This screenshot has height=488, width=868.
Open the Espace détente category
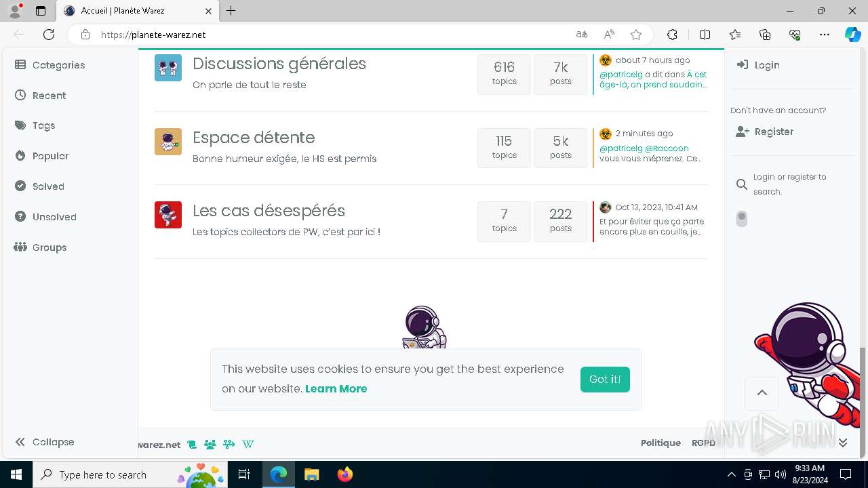(254, 138)
